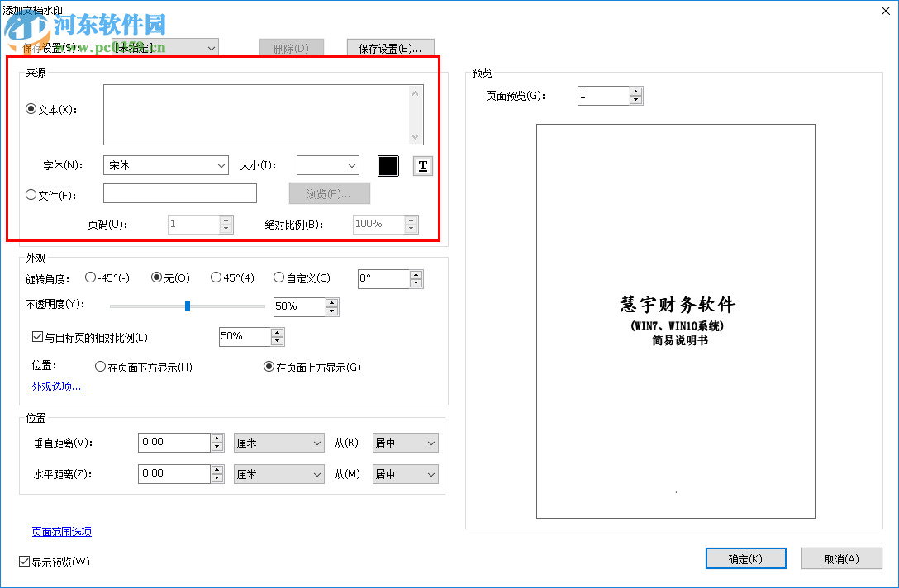
Task: Choose 自定义 custom rotation angle
Action: coord(278,277)
